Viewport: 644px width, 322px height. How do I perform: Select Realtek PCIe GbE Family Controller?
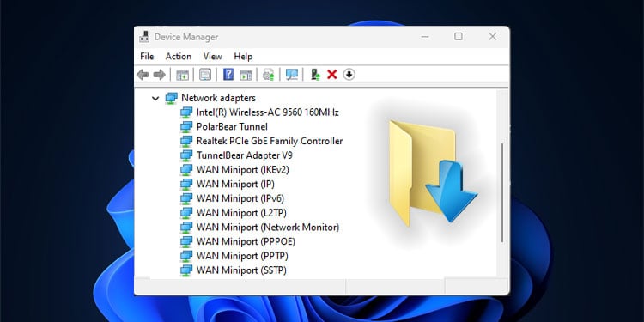pos(270,141)
